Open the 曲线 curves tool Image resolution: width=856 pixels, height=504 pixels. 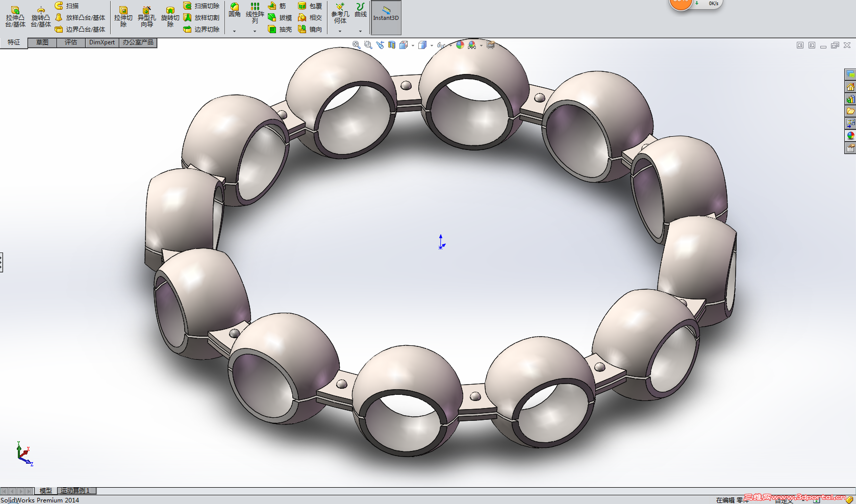[x=361, y=10]
